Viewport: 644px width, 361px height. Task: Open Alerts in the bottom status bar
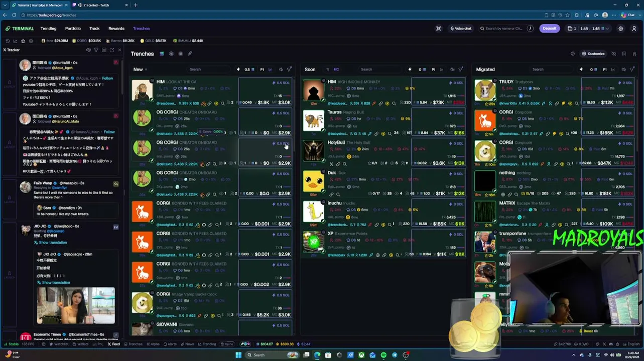(x=170, y=344)
